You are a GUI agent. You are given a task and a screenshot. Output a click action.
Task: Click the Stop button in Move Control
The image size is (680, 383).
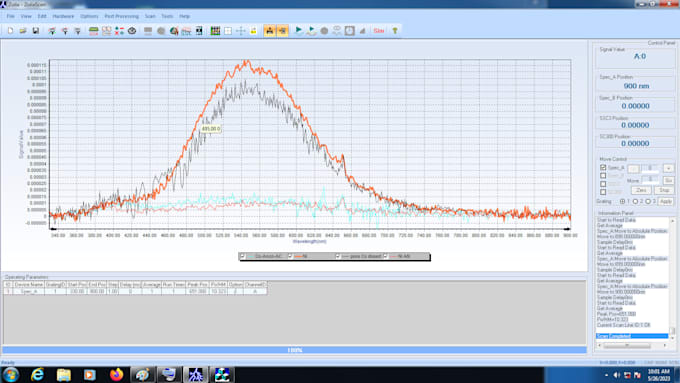(664, 190)
